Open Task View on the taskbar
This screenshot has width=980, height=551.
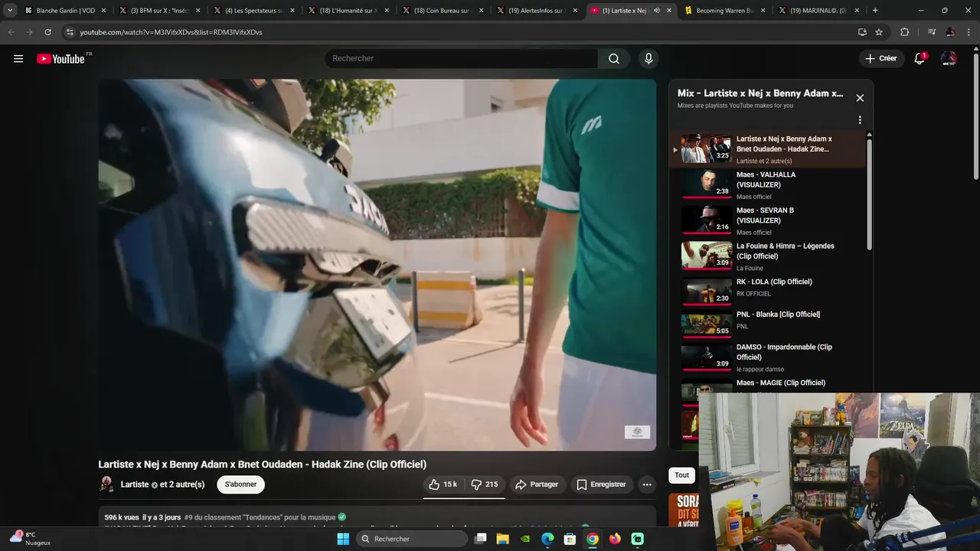click(480, 539)
